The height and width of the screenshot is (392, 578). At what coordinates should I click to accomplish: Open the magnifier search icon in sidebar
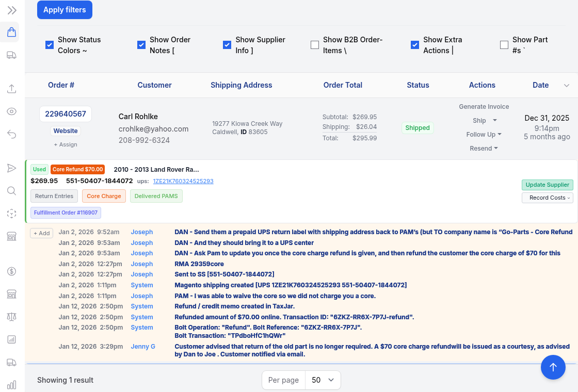click(x=12, y=191)
